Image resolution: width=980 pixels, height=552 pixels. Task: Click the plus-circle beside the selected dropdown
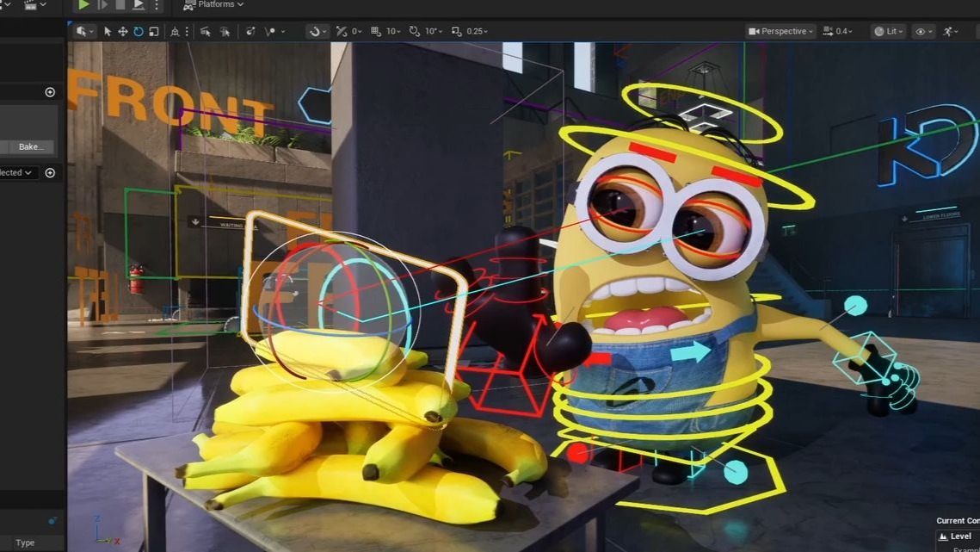(x=50, y=173)
